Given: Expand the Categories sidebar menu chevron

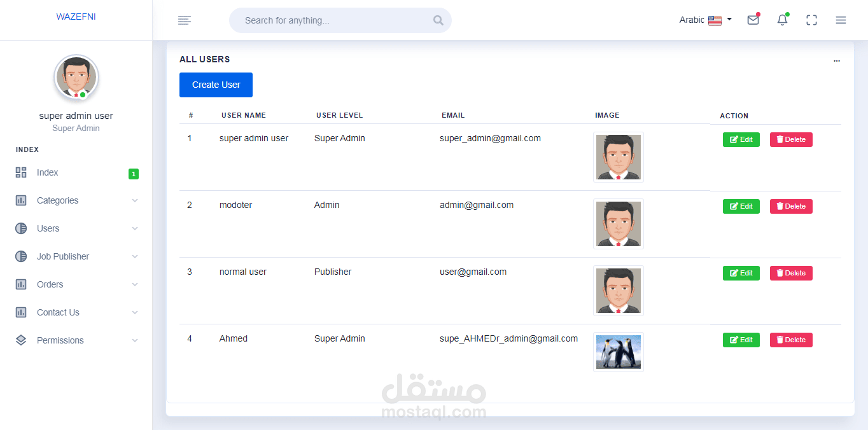Looking at the screenshot, I should point(135,200).
